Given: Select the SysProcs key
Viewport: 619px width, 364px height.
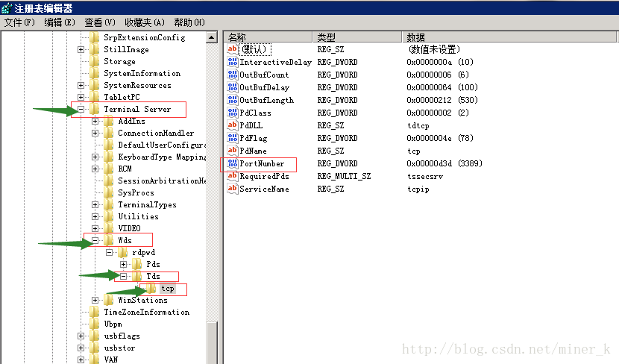Looking at the screenshot, I should point(136,192).
